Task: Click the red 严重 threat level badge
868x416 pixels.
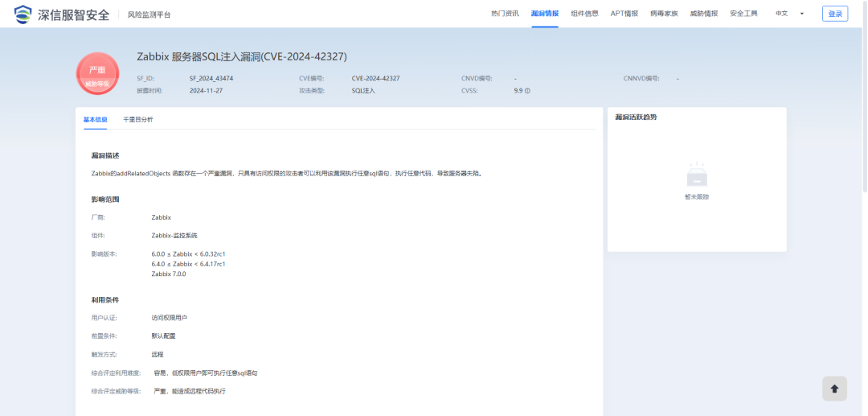Action: tap(97, 74)
